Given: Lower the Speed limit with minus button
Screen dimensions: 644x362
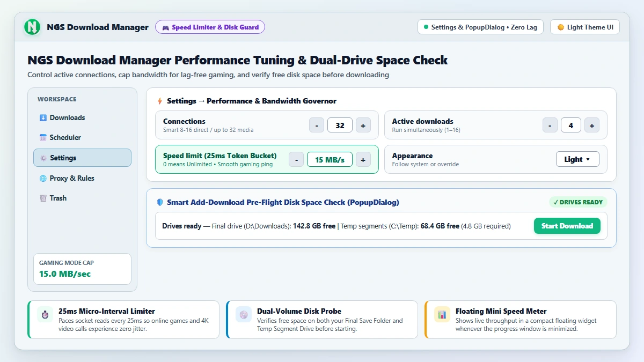Looking at the screenshot, I should pyautogui.click(x=296, y=159).
